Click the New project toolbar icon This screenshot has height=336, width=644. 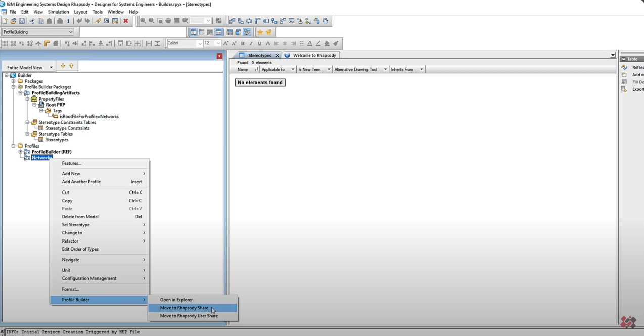pyautogui.click(x=5, y=21)
